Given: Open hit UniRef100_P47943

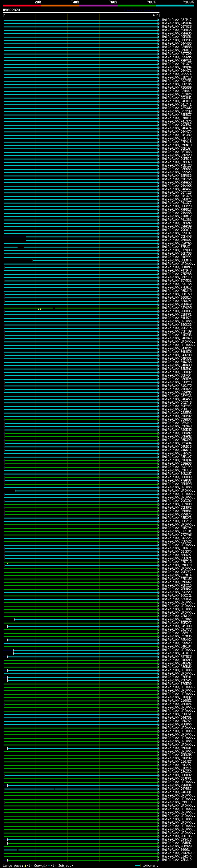Looking at the screenshot, I should 176,271.
